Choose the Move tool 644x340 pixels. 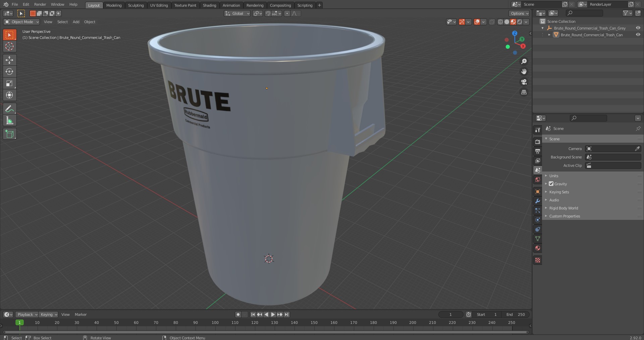[9, 60]
